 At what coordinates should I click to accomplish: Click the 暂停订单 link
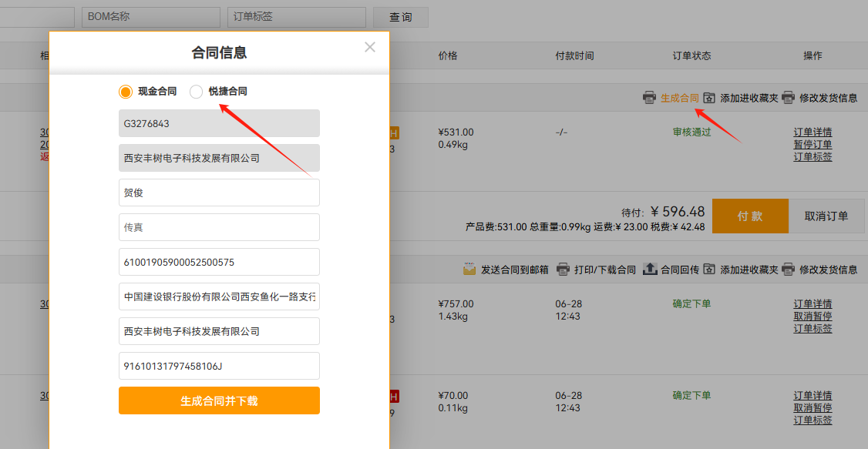point(812,145)
